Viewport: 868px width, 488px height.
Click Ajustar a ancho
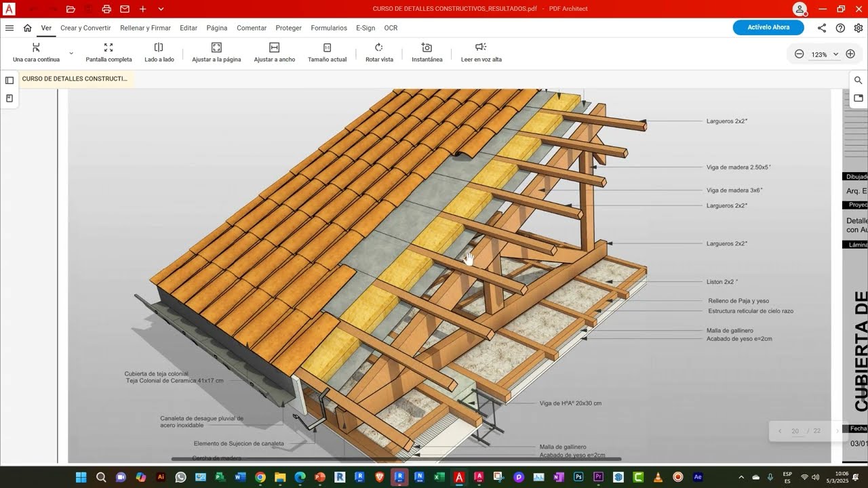click(x=275, y=52)
